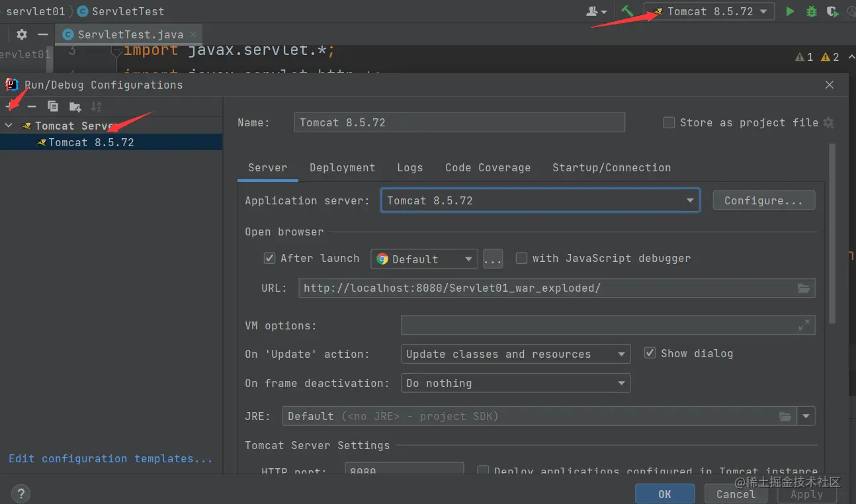Click the green hammer Build Project icon

tap(627, 11)
